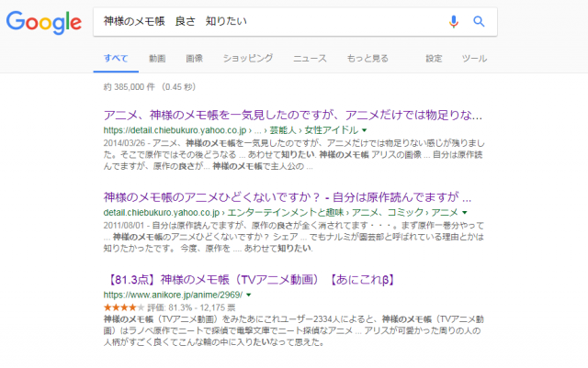
Task: Switch to the 画像 tab
Action: click(x=194, y=59)
